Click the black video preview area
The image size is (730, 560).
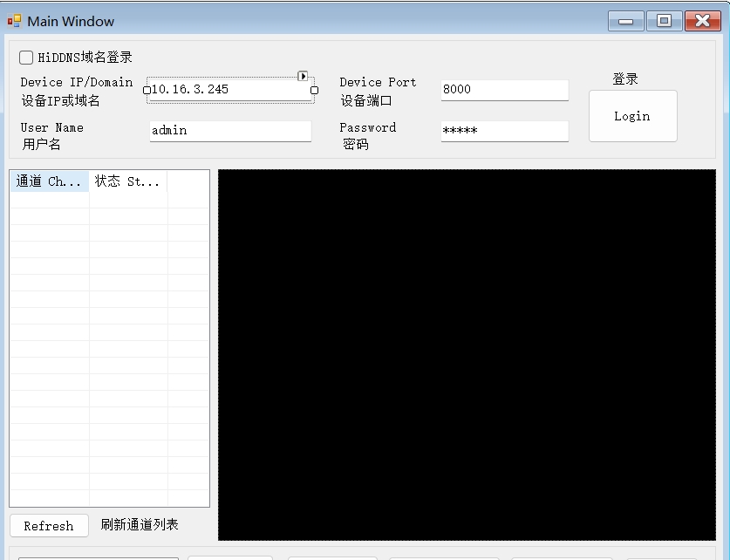point(467,355)
